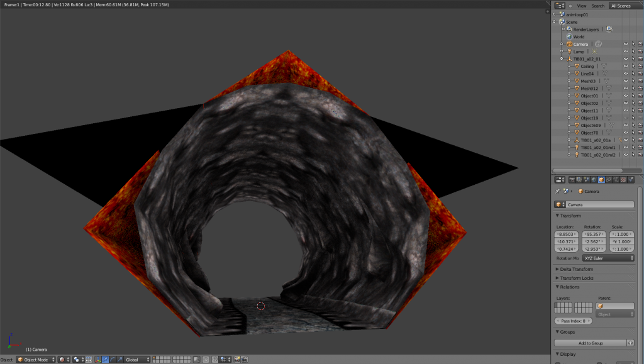Screen dimensions: 644x364
Task: Expand the Delta Transform panel
Action: tap(577, 269)
